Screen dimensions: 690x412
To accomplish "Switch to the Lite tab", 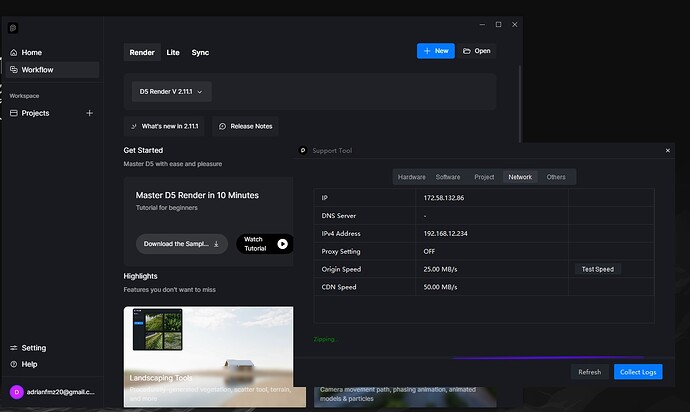I will [x=173, y=52].
